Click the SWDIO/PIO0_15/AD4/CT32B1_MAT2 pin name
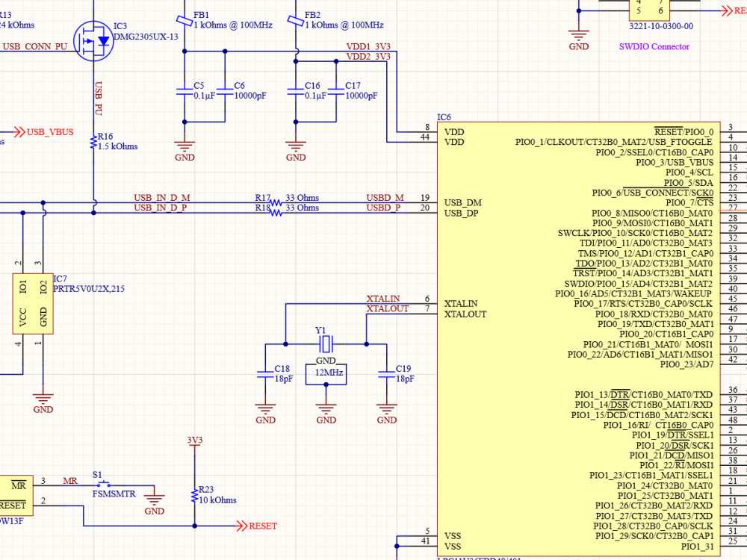The height and width of the screenshot is (560, 747). (639, 283)
